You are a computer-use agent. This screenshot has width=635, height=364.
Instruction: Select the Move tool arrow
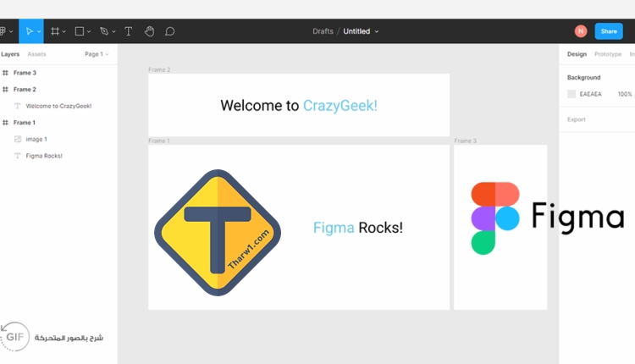coord(29,31)
